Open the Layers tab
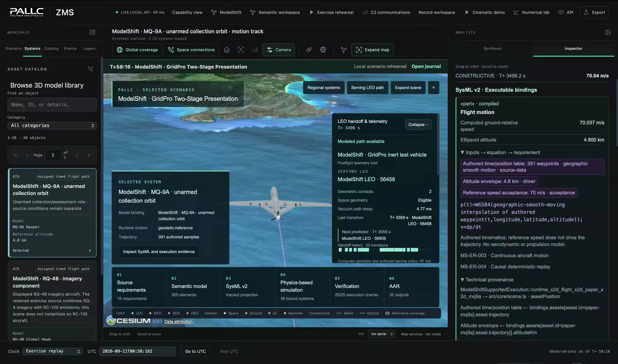Viewport: 618px width, 364px height. click(x=89, y=49)
